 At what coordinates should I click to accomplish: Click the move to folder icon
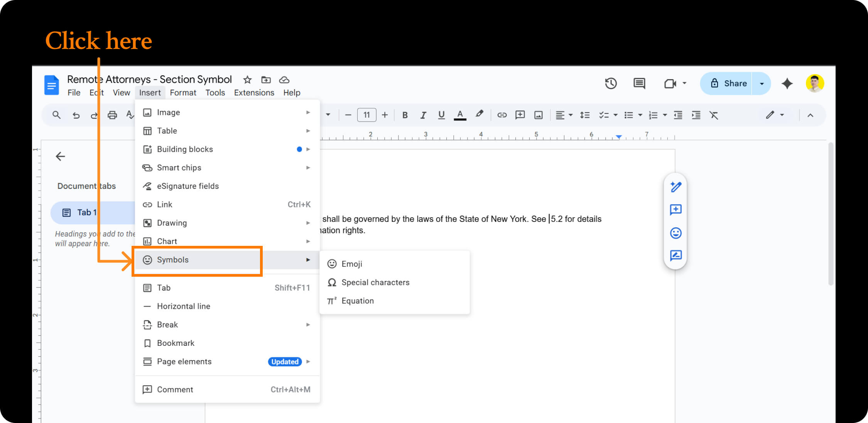point(266,80)
